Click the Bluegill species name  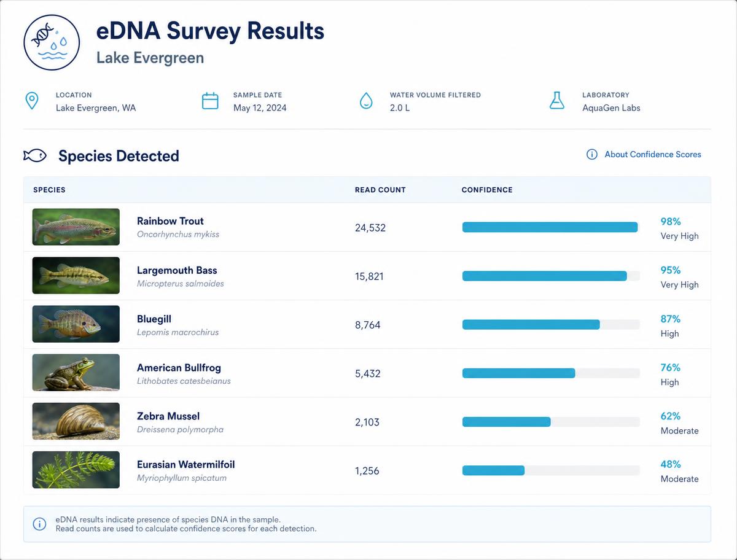154,319
